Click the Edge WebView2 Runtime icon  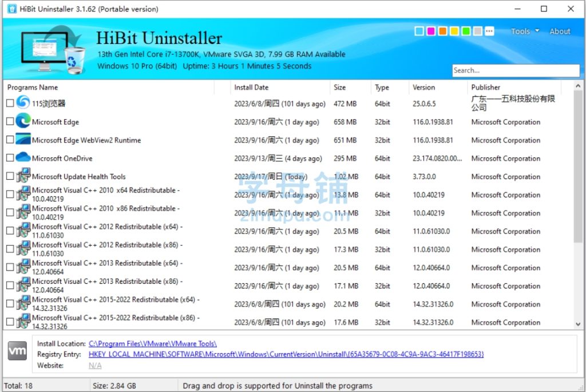pyautogui.click(x=23, y=139)
